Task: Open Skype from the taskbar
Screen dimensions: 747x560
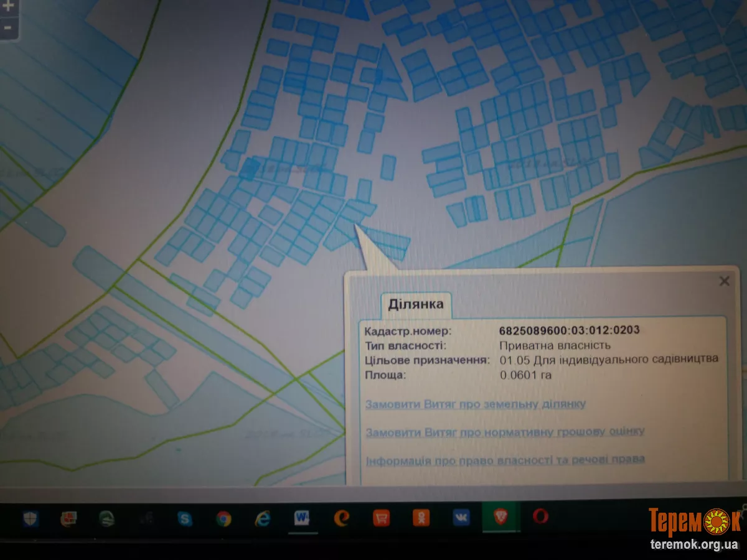Action: tap(185, 518)
